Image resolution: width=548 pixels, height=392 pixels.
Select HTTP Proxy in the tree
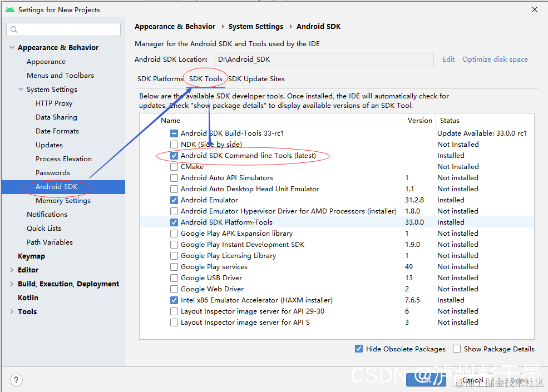[54, 103]
